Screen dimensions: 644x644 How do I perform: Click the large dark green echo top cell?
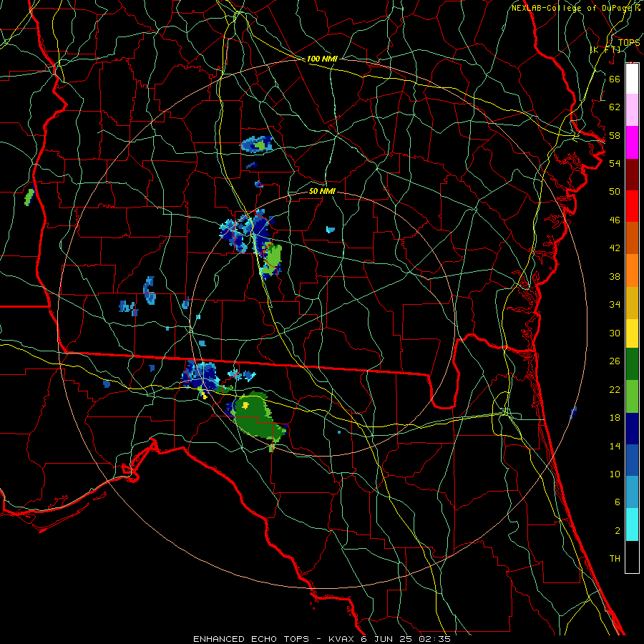pos(257,417)
